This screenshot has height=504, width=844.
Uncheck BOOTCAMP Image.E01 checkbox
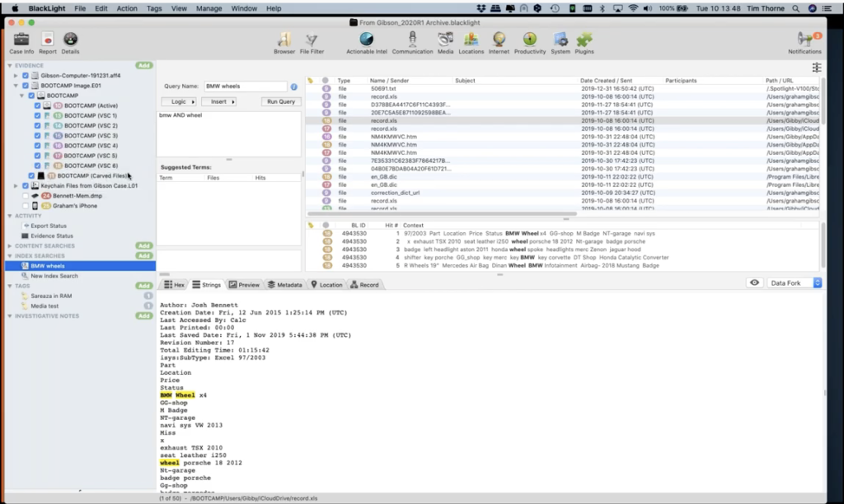click(26, 86)
